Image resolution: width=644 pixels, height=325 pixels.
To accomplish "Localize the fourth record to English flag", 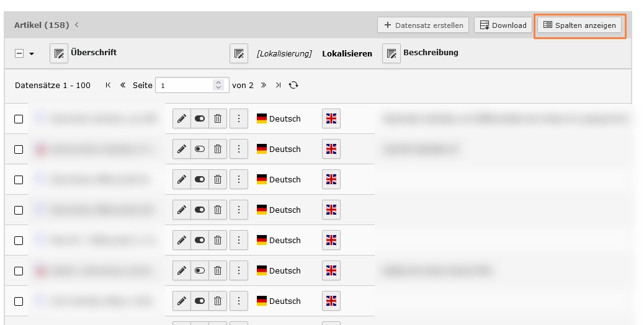I will point(331,210).
